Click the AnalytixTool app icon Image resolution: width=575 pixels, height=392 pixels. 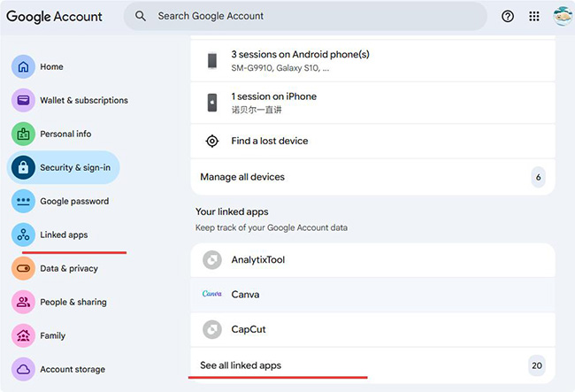click(212, 260)
